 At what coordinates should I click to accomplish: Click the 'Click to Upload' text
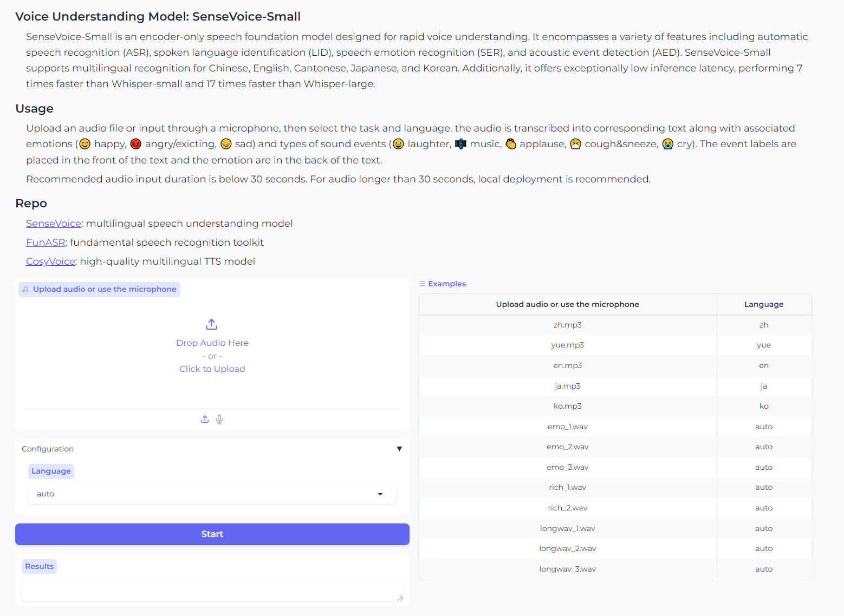click(212, 369)
